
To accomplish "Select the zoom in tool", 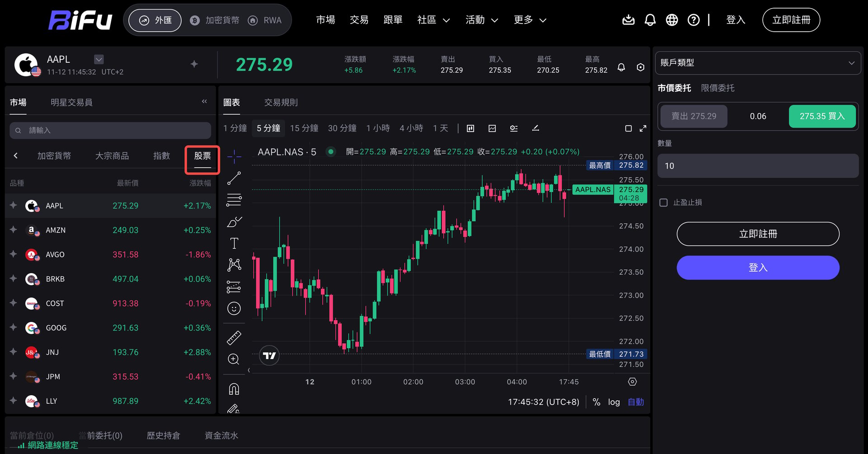I will click(x=234, y=359).
